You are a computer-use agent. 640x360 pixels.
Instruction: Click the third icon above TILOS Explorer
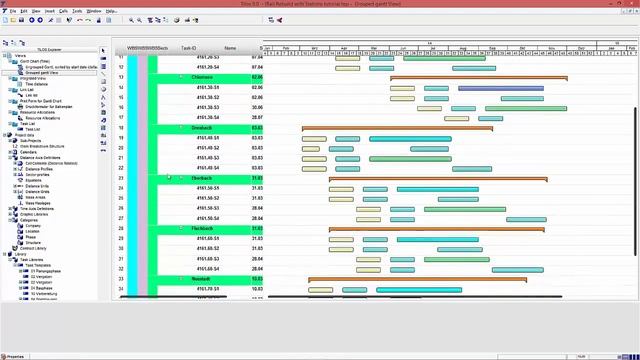pos(22,43)
